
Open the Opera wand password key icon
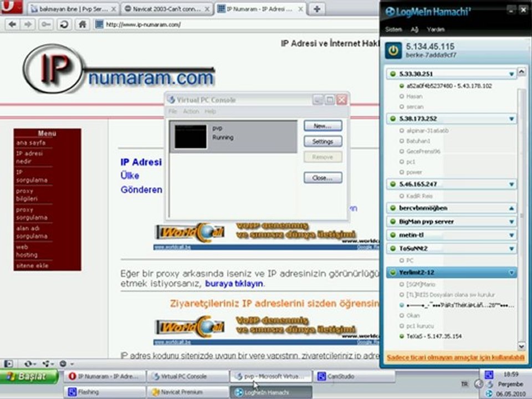click(46, 24)
